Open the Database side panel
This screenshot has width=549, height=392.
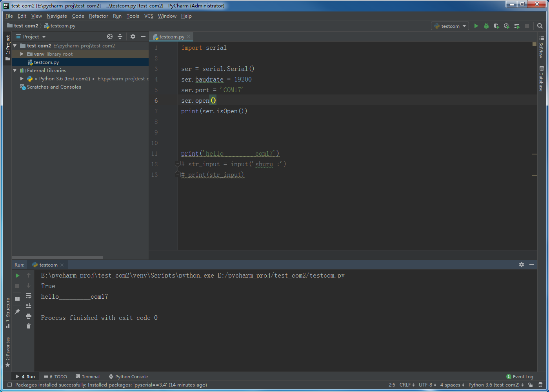coord(542,79)
